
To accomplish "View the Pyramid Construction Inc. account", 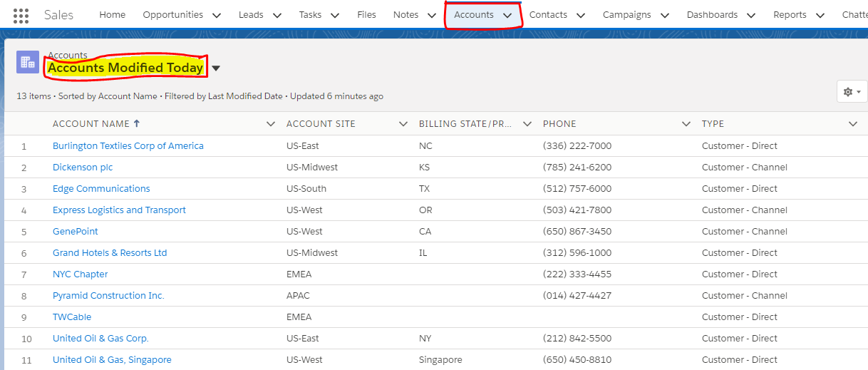I will [x=108, y=295].
